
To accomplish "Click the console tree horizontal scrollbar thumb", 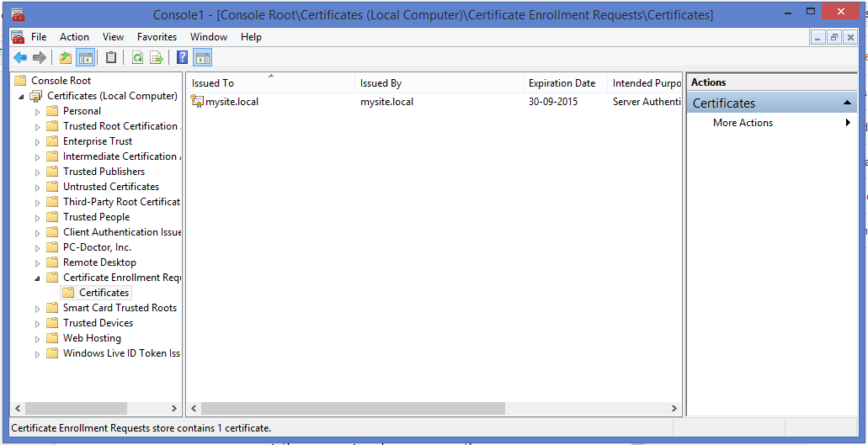I will pos(76,409).
